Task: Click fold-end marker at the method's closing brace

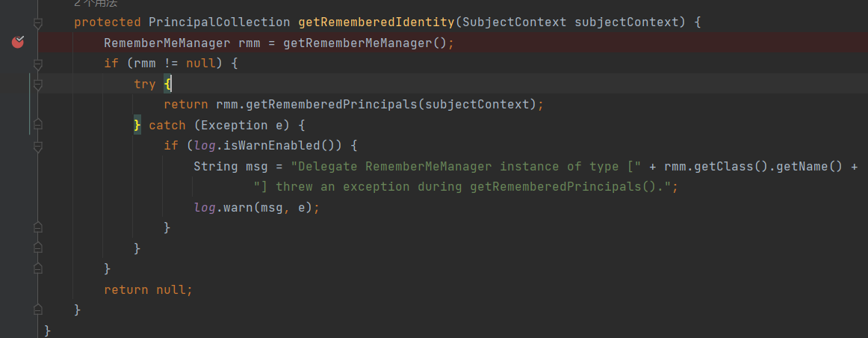Action: tap(37, 309)
